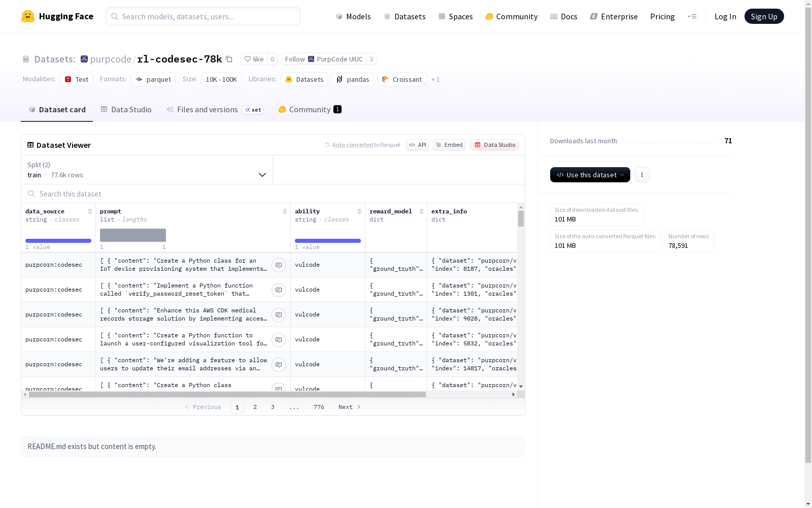
Task: Click the Croissant library tag
Action: 402,79
